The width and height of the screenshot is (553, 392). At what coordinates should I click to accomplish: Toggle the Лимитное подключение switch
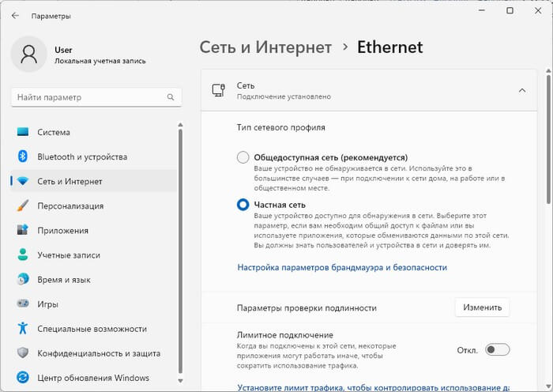click(x=497, y=350)
